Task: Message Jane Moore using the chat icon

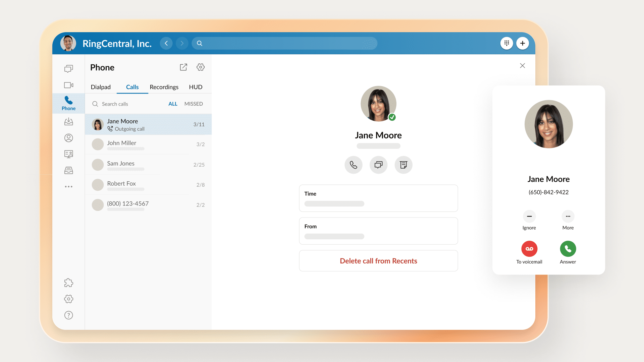Action: tap(378, 165)
